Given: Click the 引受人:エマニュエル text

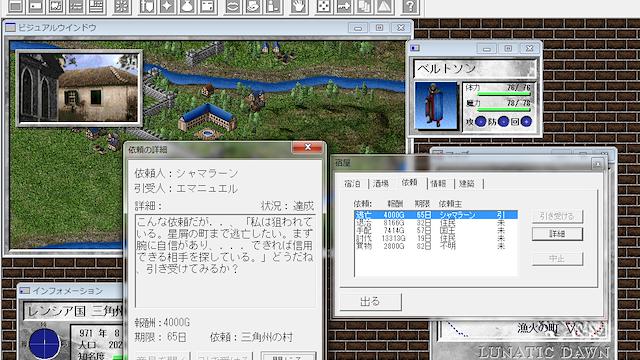Looking at the screenshot, I should pyautogui.click(x=186, y=189).
